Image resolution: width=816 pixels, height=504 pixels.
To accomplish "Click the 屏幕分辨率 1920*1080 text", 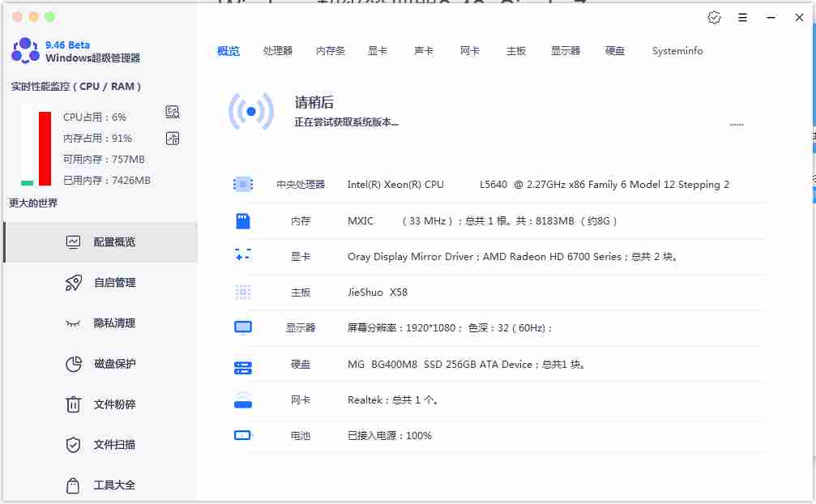I will tap(450, 328).
